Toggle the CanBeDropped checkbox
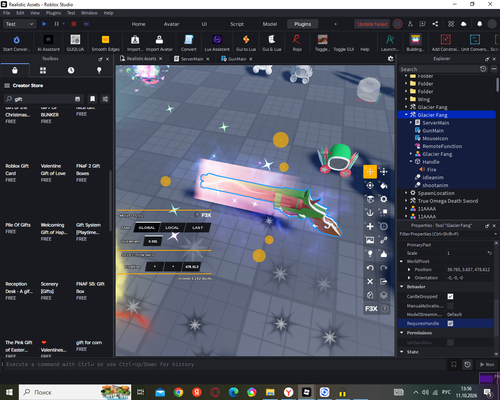The height and width of the screenshot is (400, 500). point(450,296)
